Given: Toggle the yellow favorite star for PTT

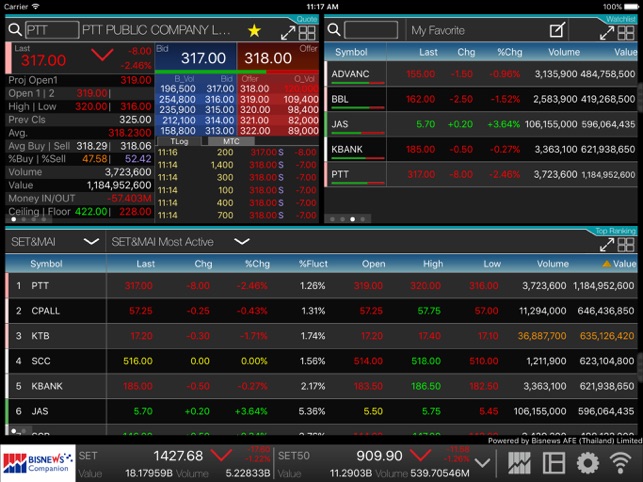Looking at the screenshot, I should pyautogui.click(x=254, y=30).
